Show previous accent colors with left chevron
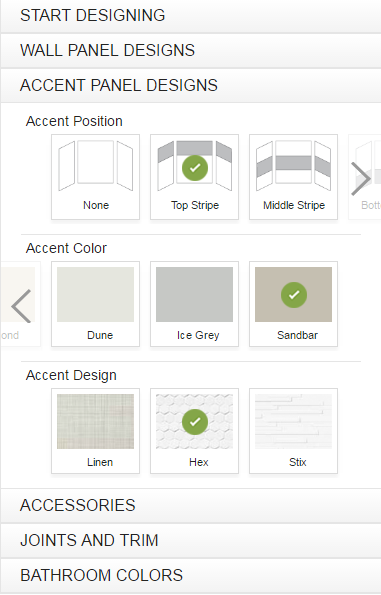The height and width of the screenshot is (595, 381). (21, 306)
